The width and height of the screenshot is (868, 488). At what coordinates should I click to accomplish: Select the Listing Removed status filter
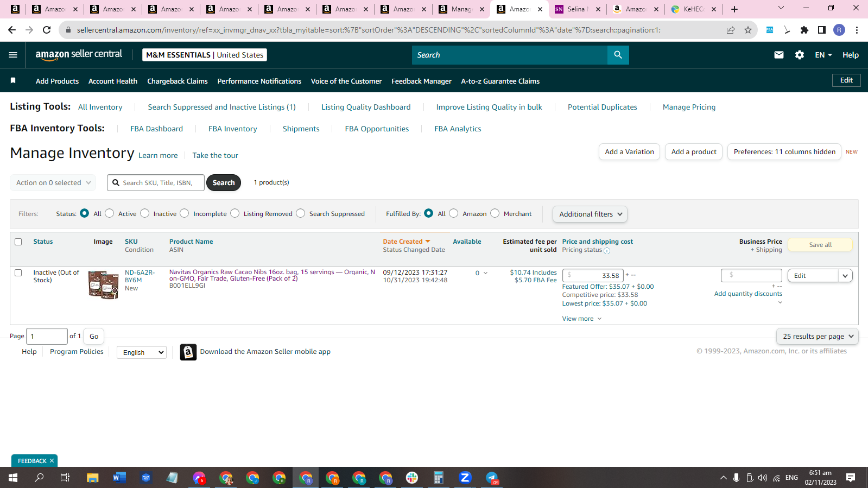point(235,213)
